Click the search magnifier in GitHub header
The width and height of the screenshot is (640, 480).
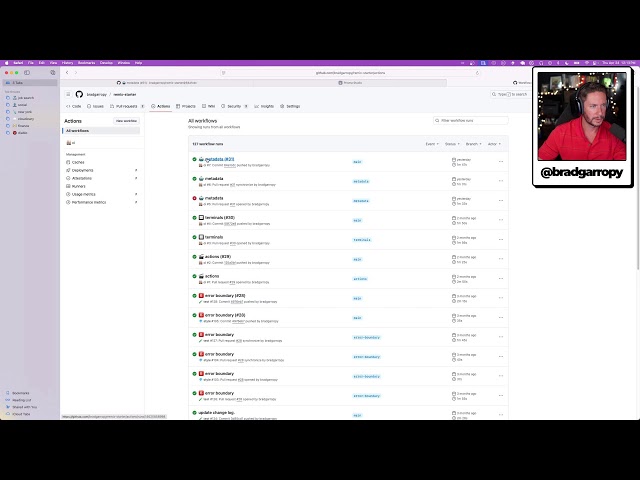(x=494, y=94)
